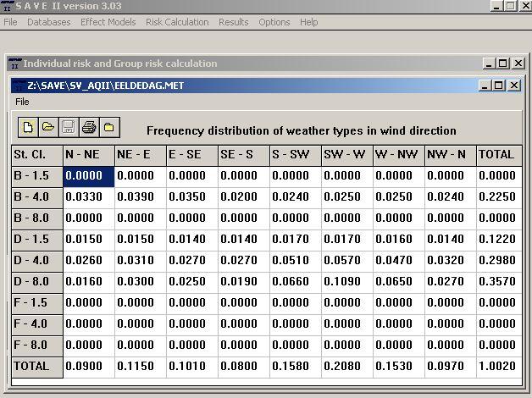Click the Open folder toolbar icon

click(x=48, y=128)
